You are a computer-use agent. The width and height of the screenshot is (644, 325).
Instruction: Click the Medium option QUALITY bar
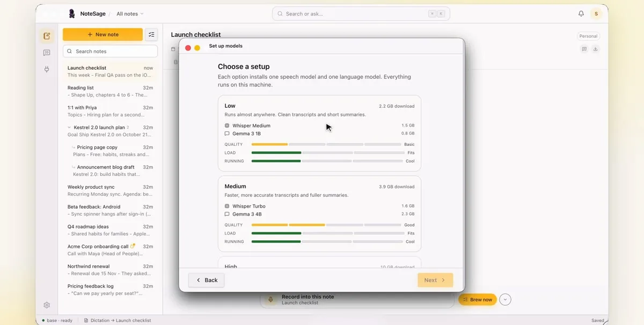[326, 225]
